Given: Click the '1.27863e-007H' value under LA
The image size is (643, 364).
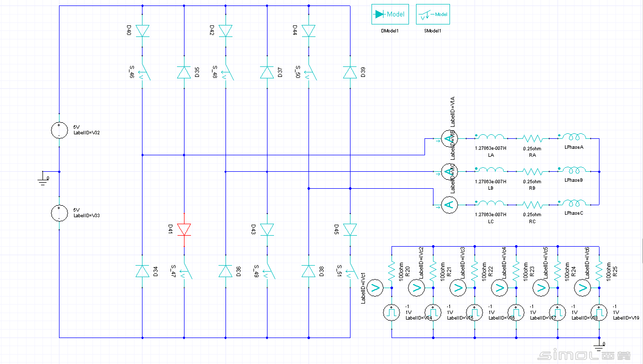Looking at the screenshot, I should coord(490,148).
